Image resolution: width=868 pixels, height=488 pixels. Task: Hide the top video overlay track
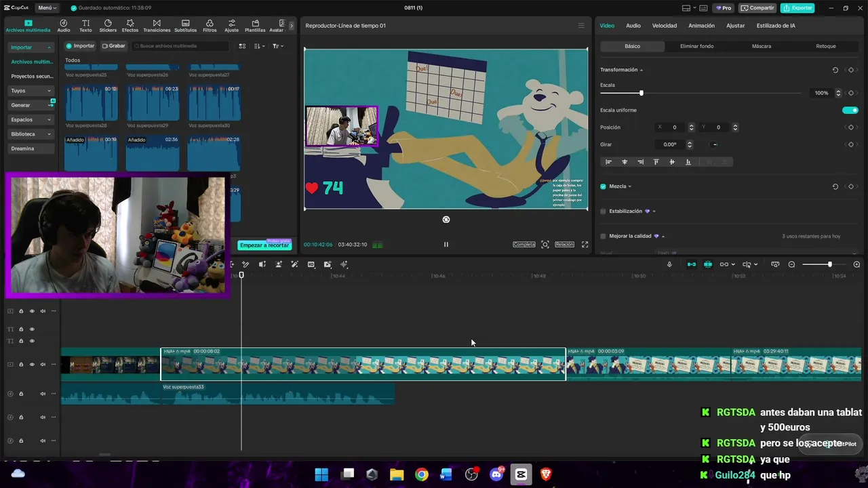click(x=32, y=311)
